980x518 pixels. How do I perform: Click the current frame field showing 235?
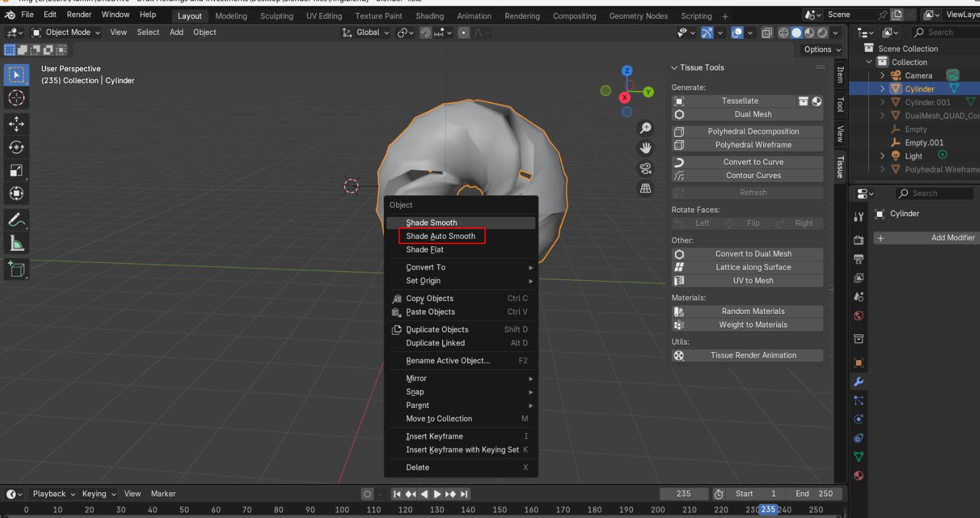(683, 494)
